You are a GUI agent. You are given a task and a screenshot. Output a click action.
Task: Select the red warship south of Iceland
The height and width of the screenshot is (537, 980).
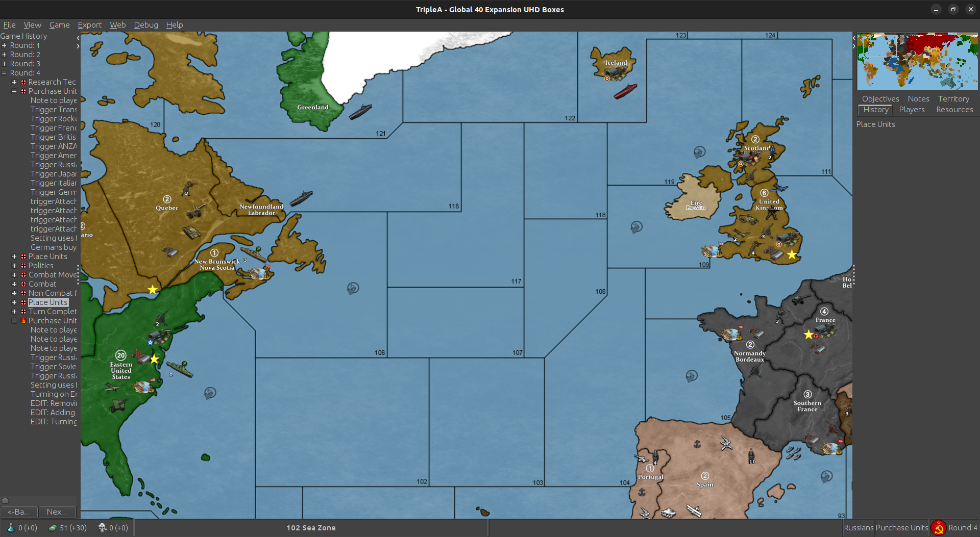tap(625, 91)
